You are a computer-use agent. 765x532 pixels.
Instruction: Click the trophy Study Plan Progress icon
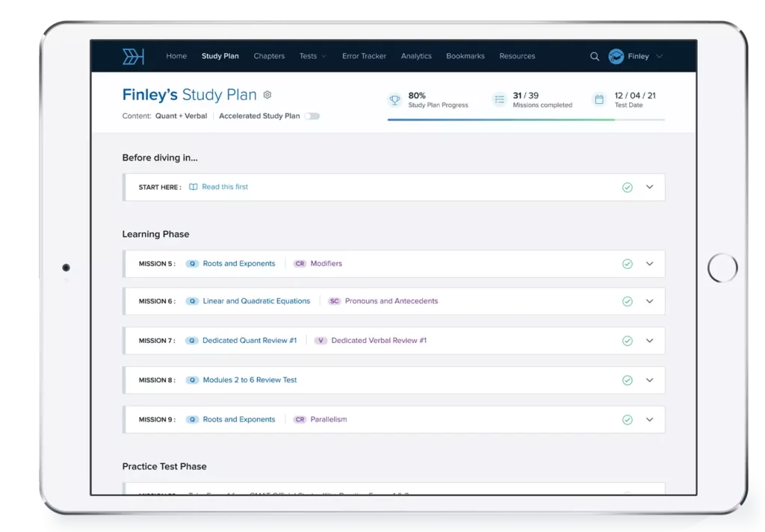click(394, 99)
